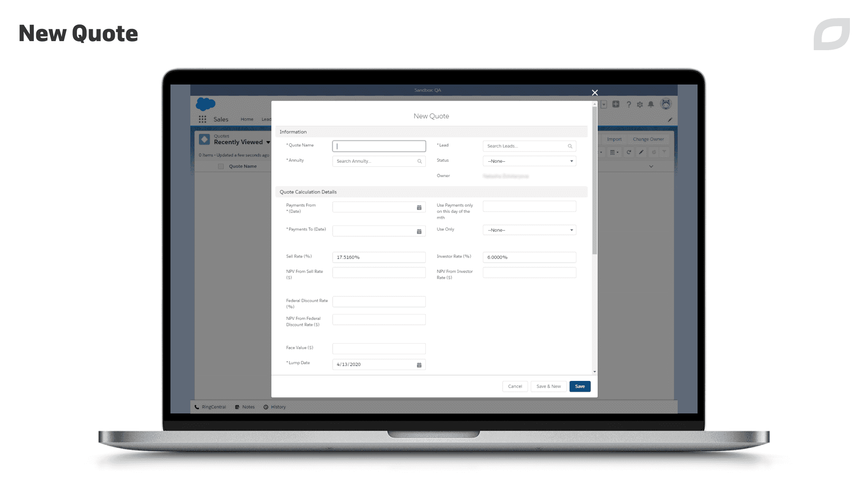Click the Sales menu tab
Viewport: 868px width, 488px height.
tap(221, 118)
